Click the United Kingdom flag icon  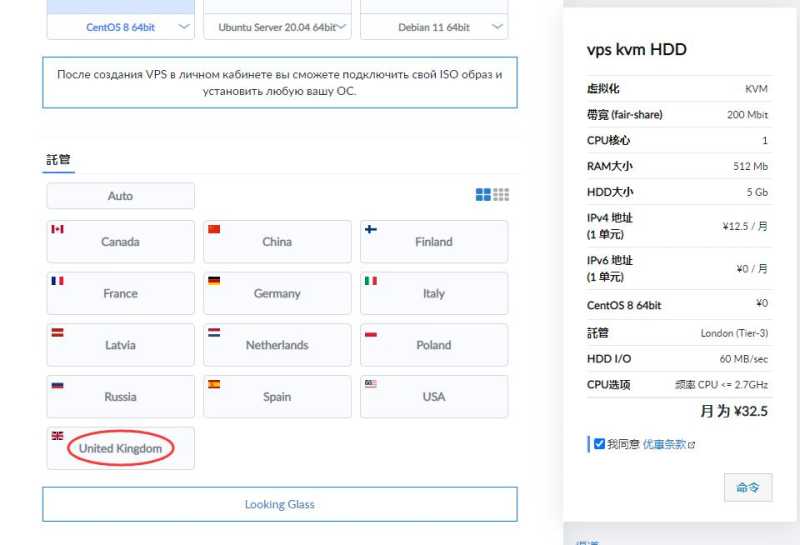(57, 435)
